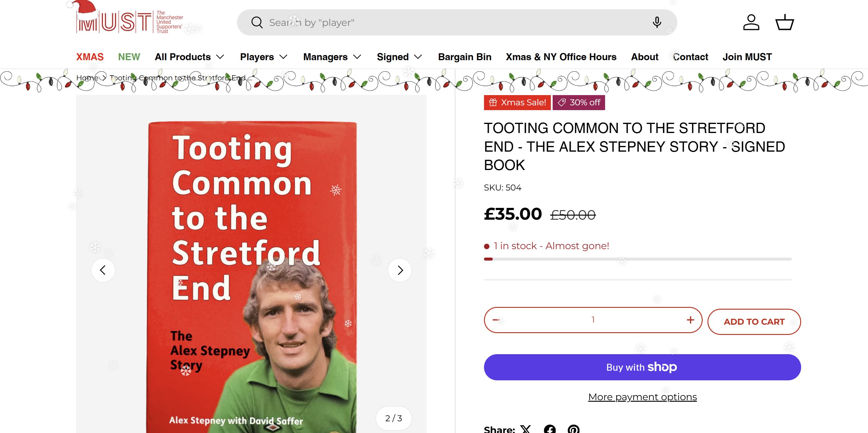
Task: Open the account profile icon
Action: (x=751, y=23)
